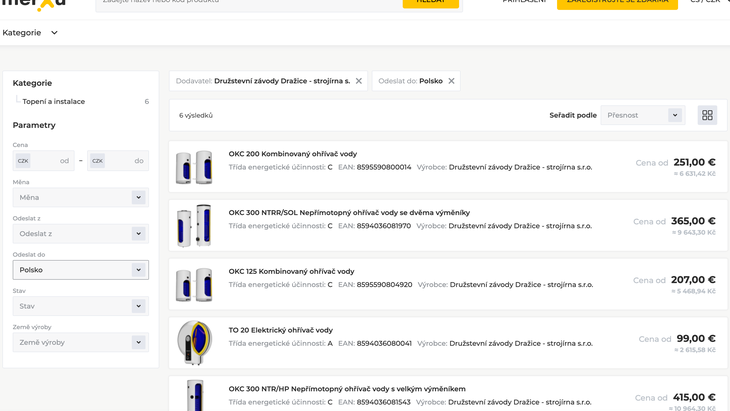The width and height of the screenshot is (730, 411).
Task: Click price 365,00 € of OKC 300 NTRR/SOL
Action: [693, 221]
